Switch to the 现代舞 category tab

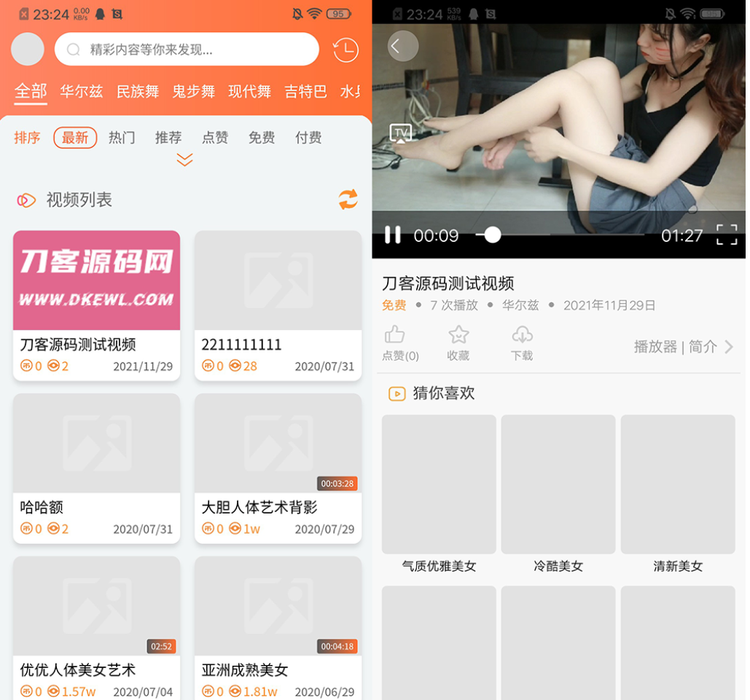(249, 92)
